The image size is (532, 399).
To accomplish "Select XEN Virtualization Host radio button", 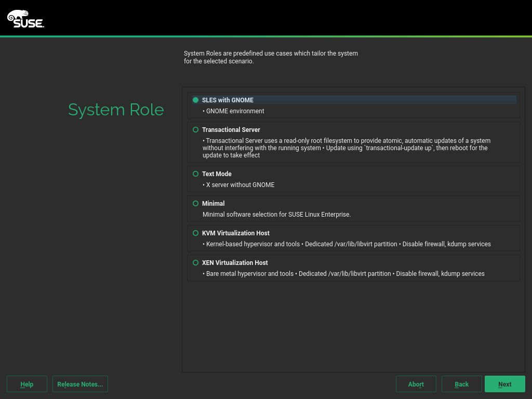I will 195,262.
